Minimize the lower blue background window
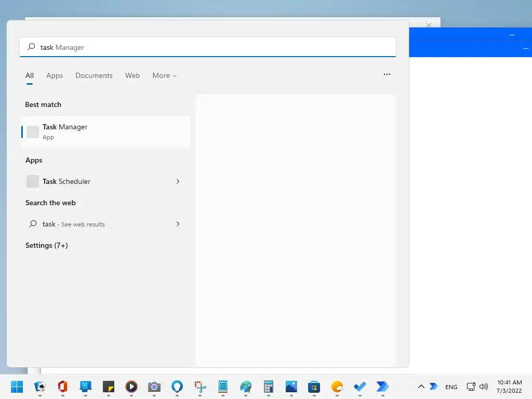Image resolution: width=532 pixels, height=399 pixels. (526, 48)
